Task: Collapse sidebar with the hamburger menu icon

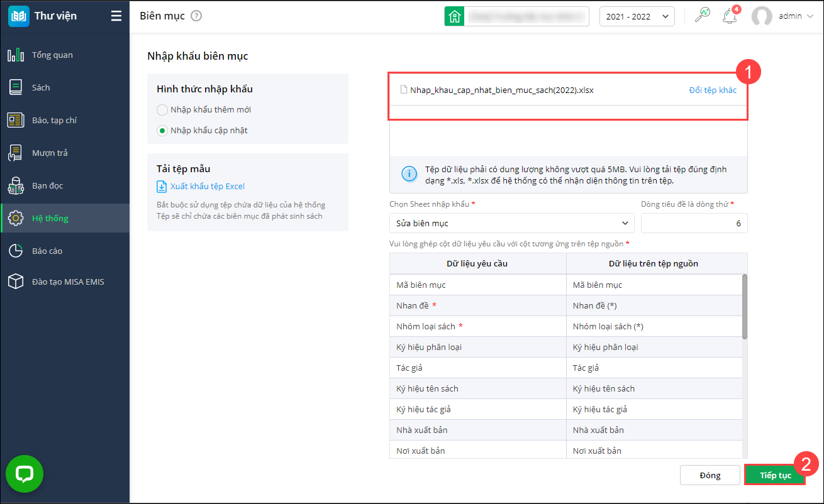Action: [116, 16]
